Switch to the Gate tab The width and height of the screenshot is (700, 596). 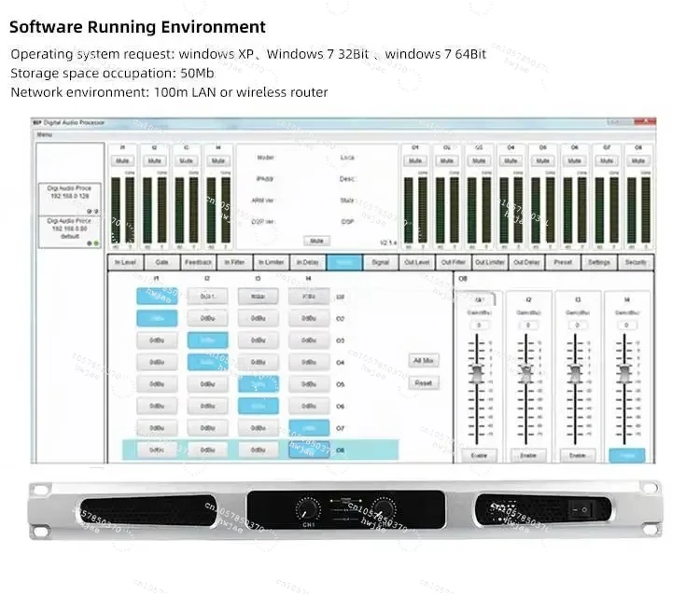[161, 262]
